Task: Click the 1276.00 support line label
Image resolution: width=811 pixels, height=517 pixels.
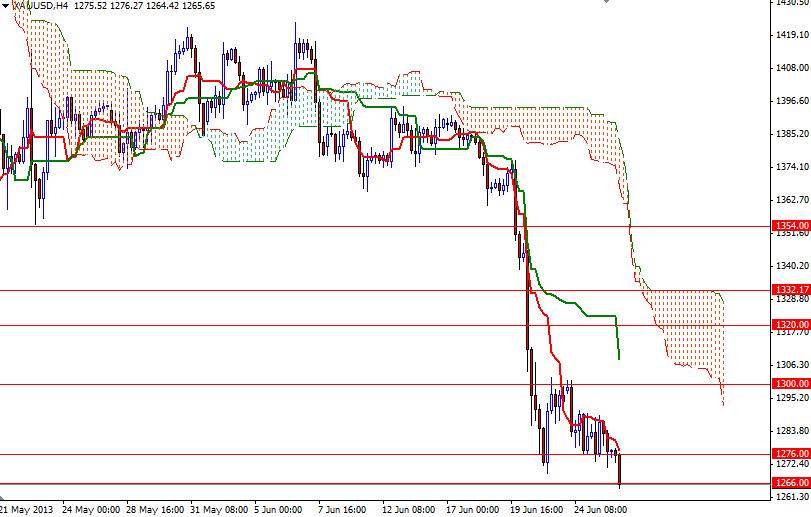Action: pos(791,454)
